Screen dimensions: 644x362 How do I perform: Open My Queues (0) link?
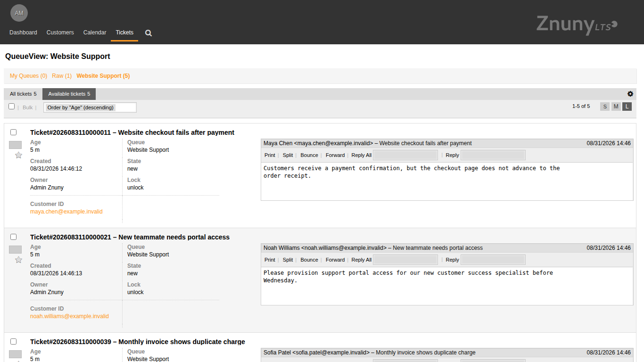pos(28,76)
